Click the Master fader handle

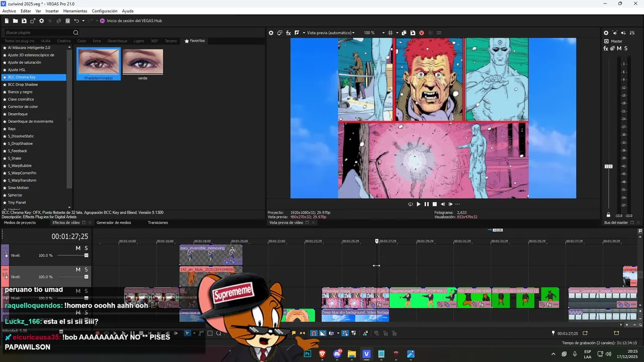pos(608,166)
